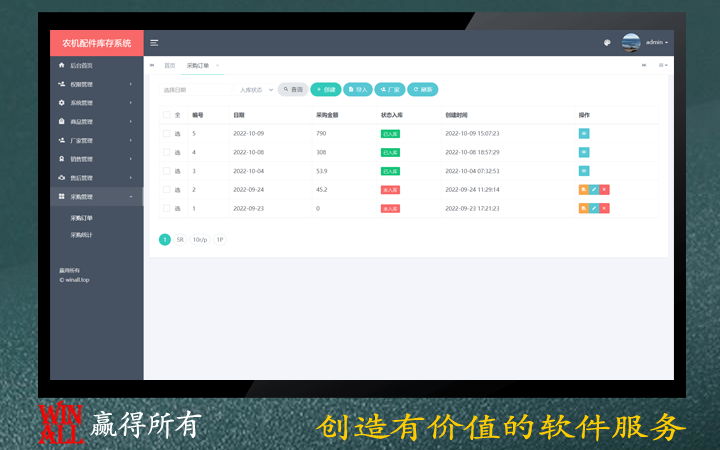Click the 厂家 button in the toolbar

point(390,90)
